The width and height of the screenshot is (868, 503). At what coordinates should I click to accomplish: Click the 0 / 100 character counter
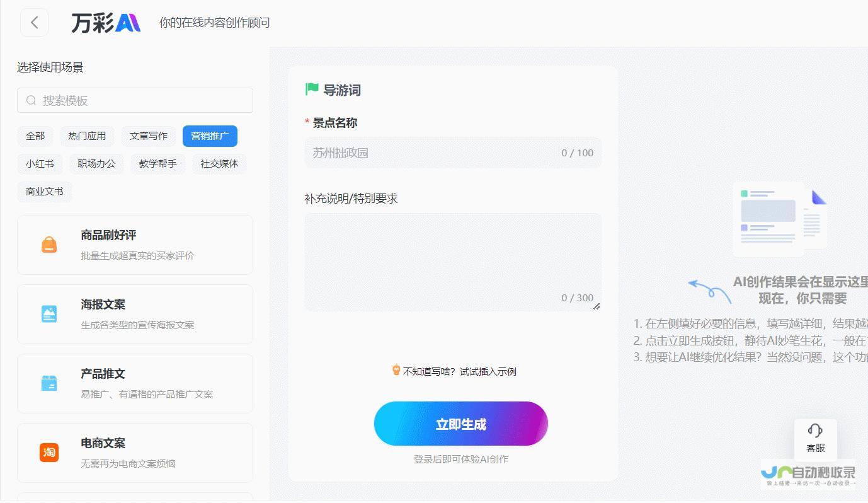point(578,153)
